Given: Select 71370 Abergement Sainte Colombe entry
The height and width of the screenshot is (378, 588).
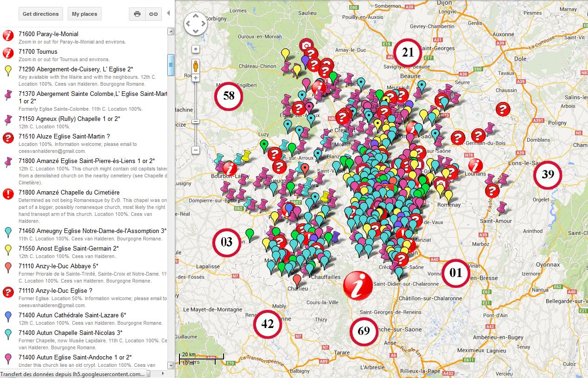Looking at the screenshot, I should pyautogui.click(x=93, y=97).
